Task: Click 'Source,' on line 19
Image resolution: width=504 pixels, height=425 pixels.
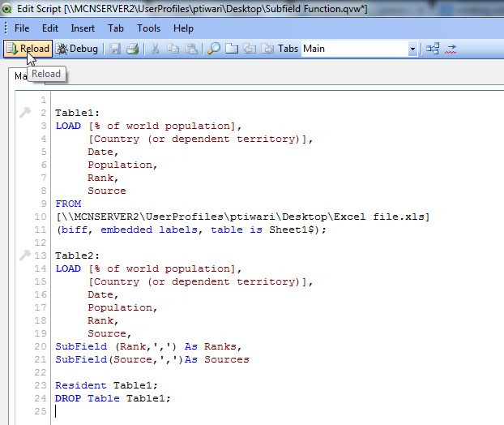Action: [109, 333]
